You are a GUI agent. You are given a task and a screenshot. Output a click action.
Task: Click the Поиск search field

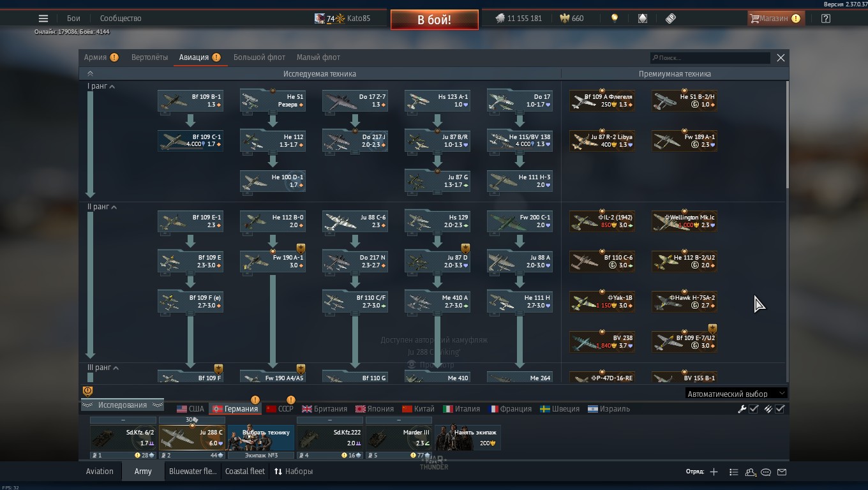click(710, 57)
